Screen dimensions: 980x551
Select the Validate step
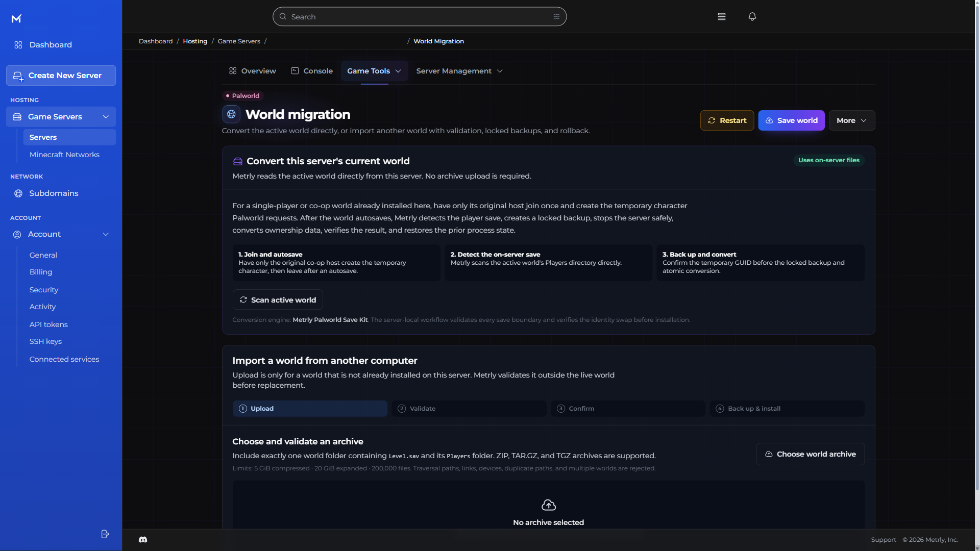pos(469,409)
